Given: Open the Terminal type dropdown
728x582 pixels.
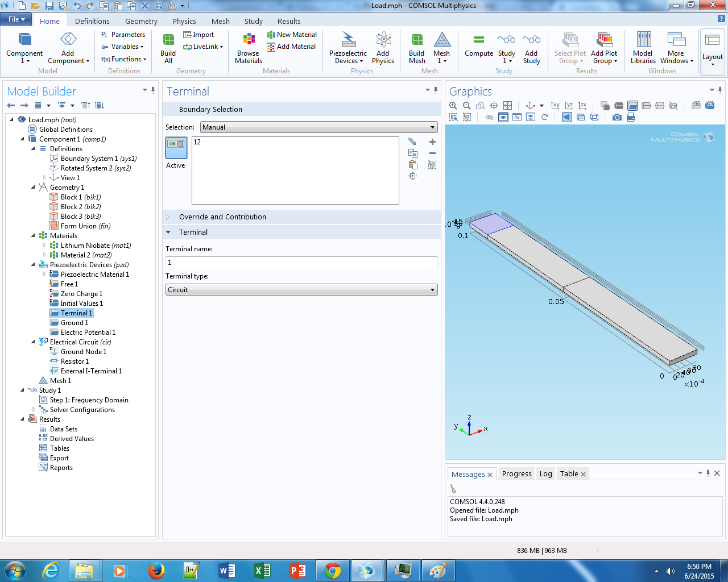Looking at the screenshot, I should pos(301,290).
